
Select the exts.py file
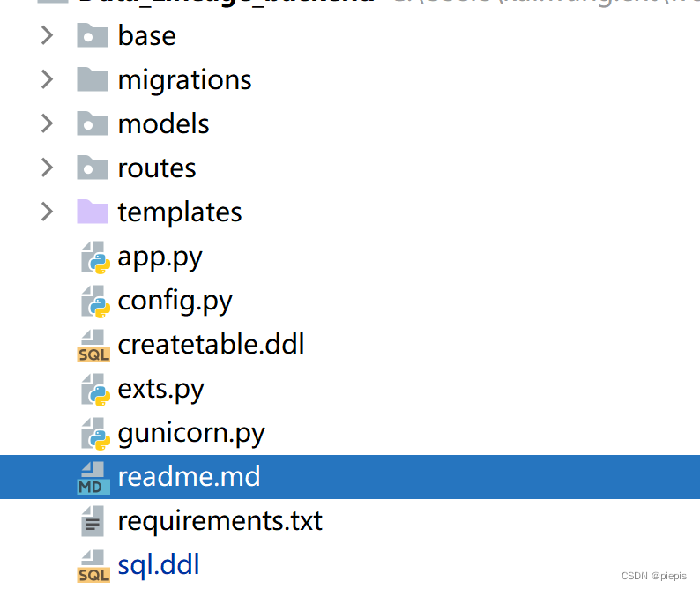coord(160,390)
